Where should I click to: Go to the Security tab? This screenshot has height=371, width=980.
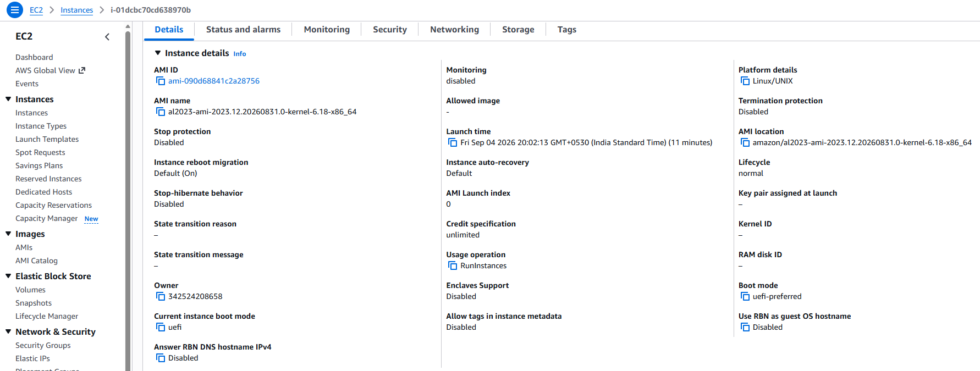pyautogui.click(x=390, y=30)
